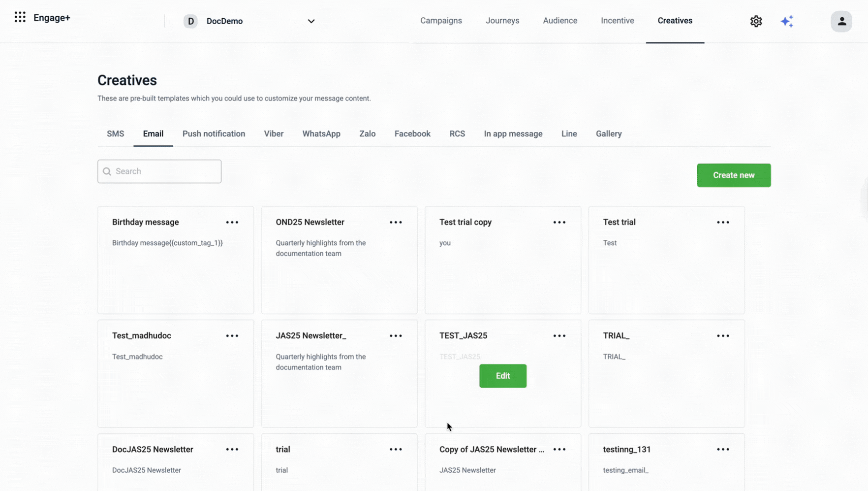Open the settings gear icon

[756, 21]
